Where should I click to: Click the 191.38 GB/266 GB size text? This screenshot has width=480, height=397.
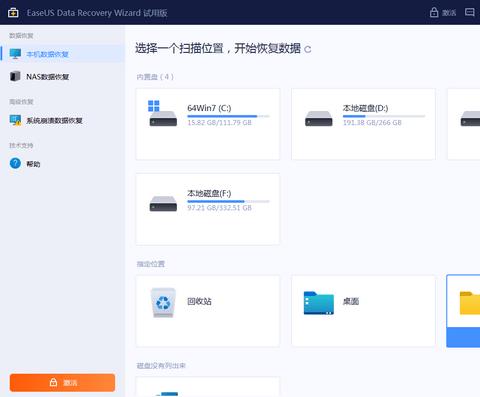pyautogui.click(x=372, y=123)
